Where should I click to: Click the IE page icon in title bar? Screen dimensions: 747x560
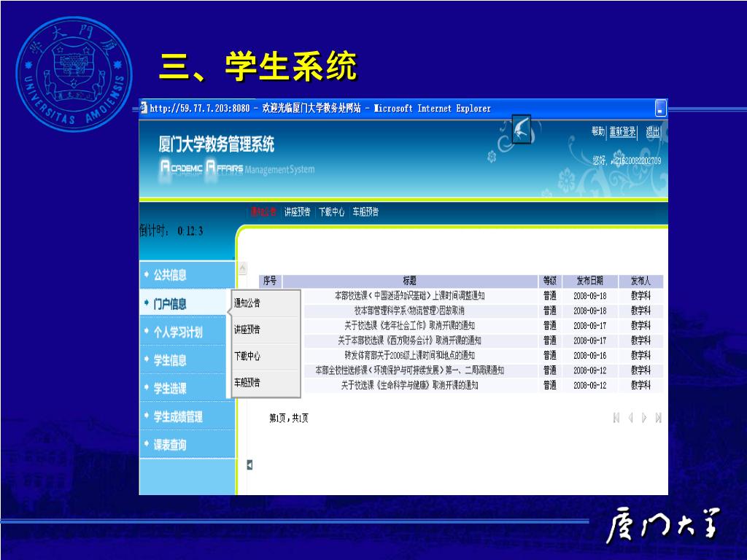pyautogui.click(x=144, y=108)
